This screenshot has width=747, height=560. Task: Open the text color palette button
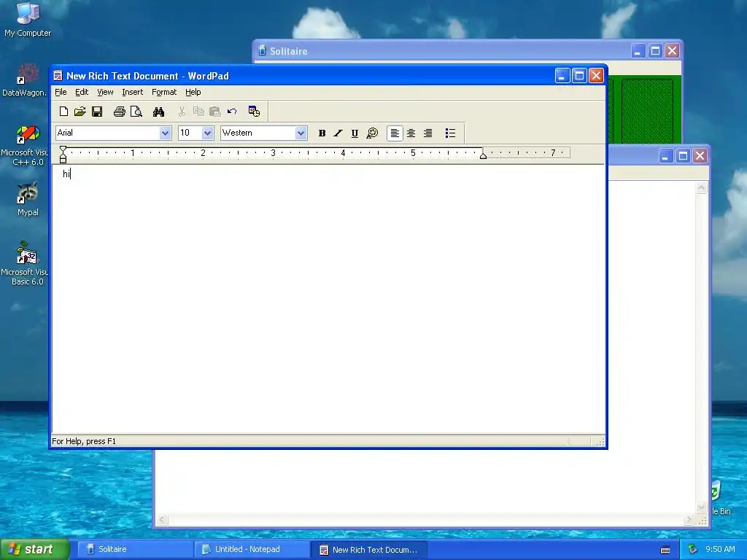[372, 133]
